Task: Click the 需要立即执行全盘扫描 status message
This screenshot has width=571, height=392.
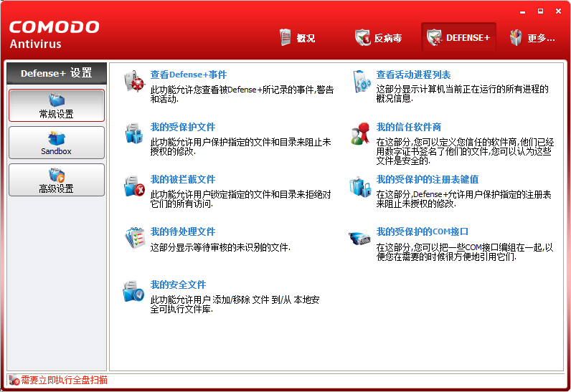Action: (64, 380)
